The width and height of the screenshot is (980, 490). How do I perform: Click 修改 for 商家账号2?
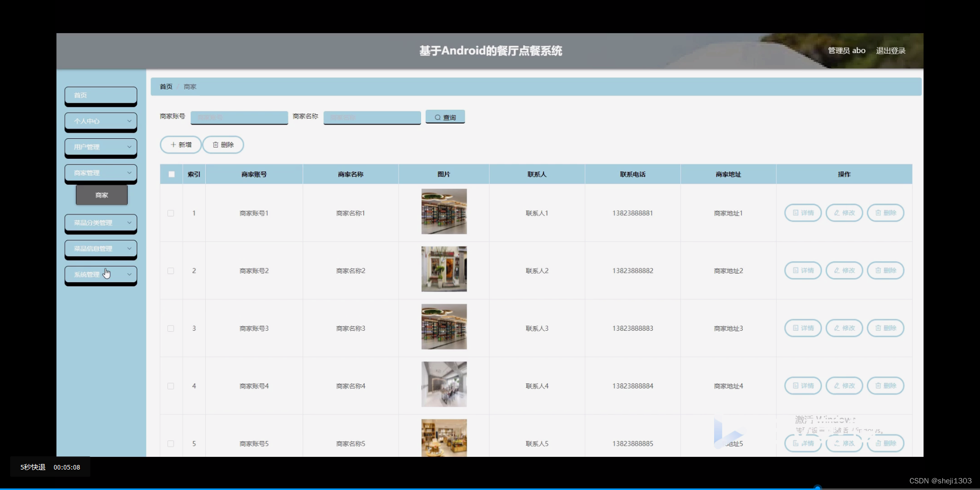click(x=844, y=271)
